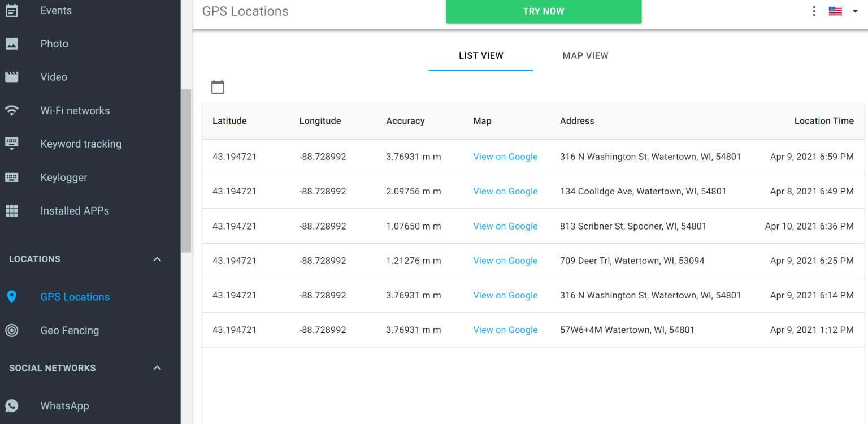Select the LIST VIEW tab
Viewport: 868px width, 424px height.
[480, 55]
